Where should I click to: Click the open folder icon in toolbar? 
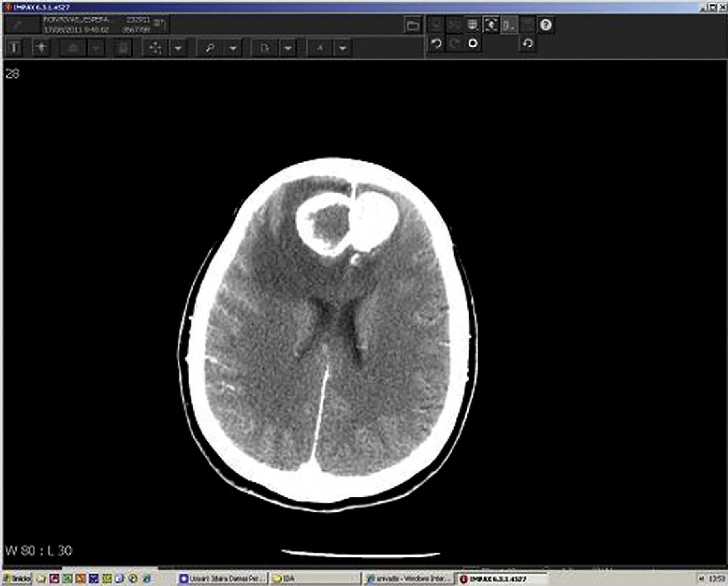click(413, 26)
